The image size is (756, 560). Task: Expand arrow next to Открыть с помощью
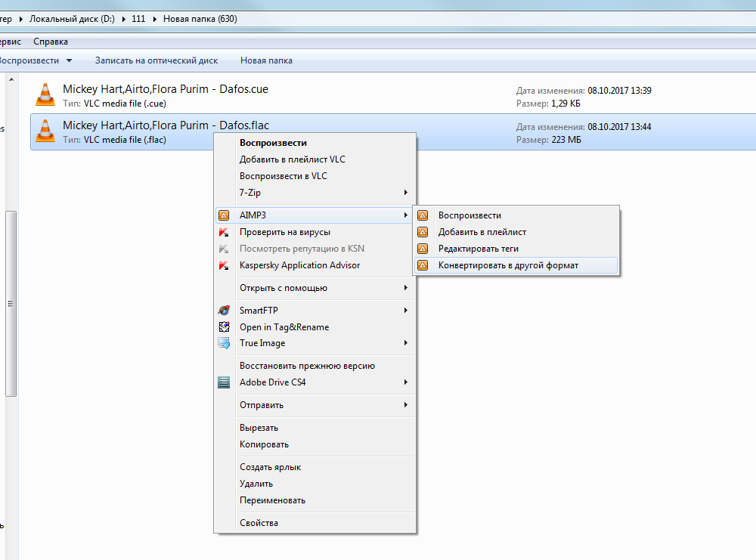pos(406,288)
